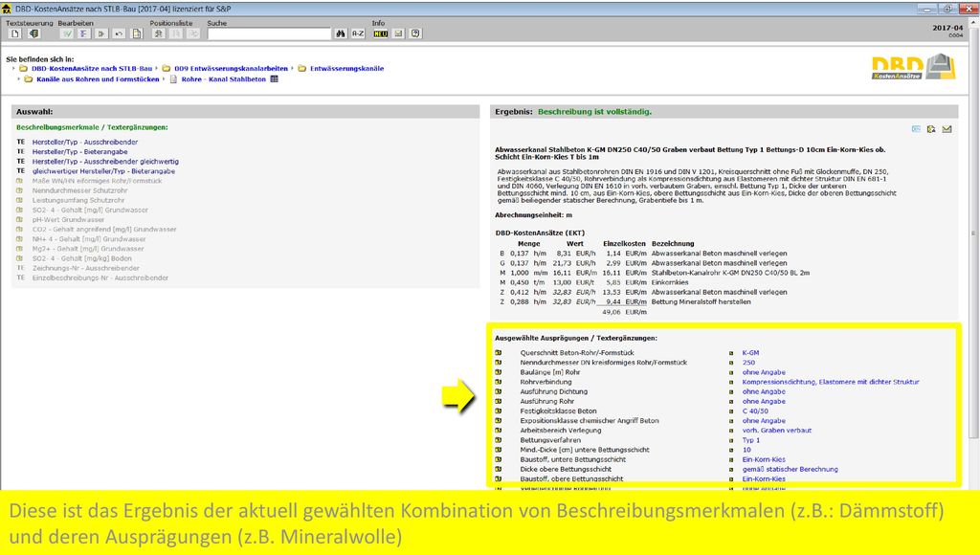This screenshot has height=555, width=980.
Task: Open 009 Entwässerungskanalarbeiten breadcrumb link
Action: [x=232, y=69]
